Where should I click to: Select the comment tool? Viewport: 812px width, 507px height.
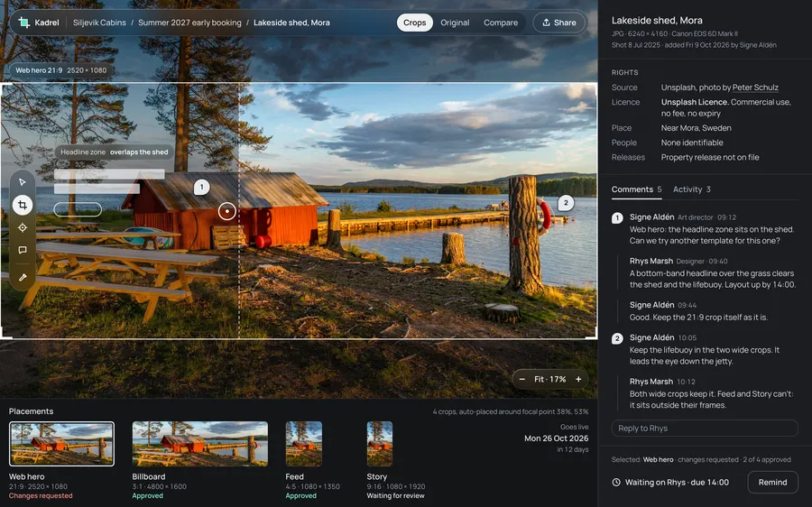pyautogui.click(x=23, y=250)
